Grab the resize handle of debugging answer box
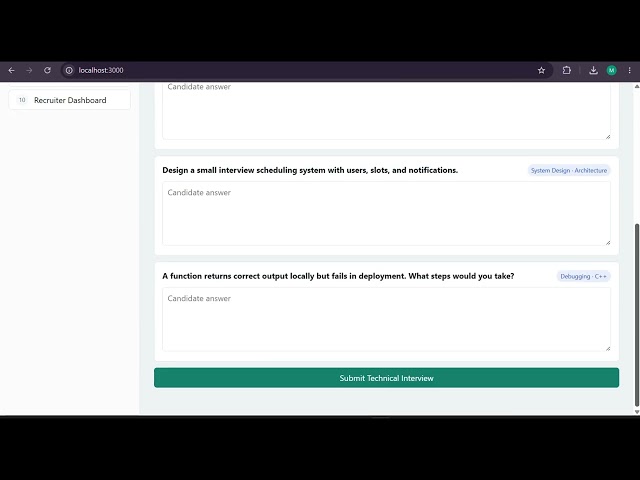Viewport: 640px width, 480px height. [608, 348]
